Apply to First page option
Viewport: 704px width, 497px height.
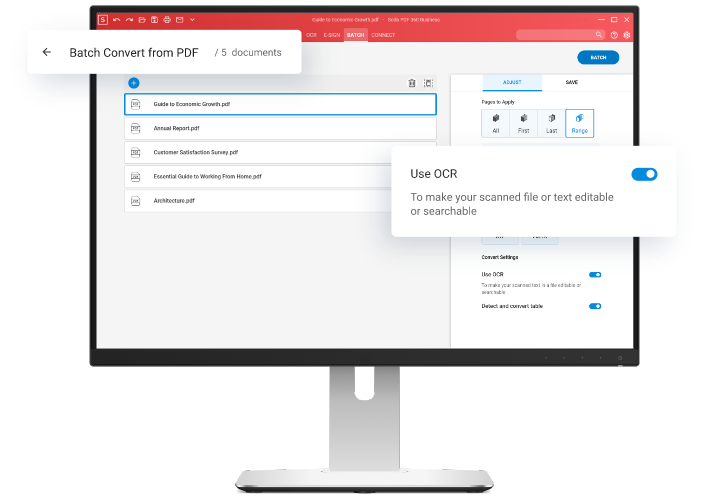(x=524, y=123)
